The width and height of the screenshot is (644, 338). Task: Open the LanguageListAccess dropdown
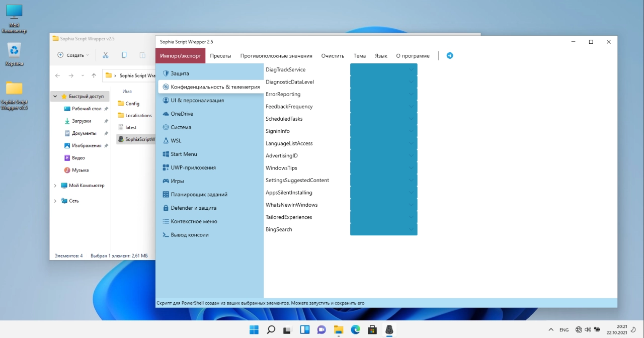(384, 143)
